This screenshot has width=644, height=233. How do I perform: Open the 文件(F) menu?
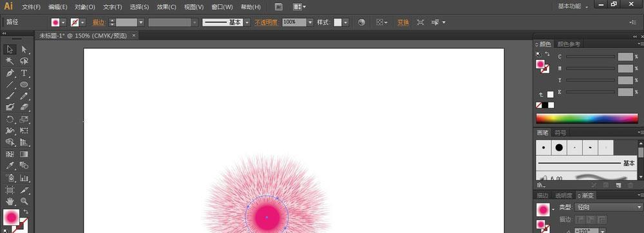pyautogui.click(x=31, y=7)
